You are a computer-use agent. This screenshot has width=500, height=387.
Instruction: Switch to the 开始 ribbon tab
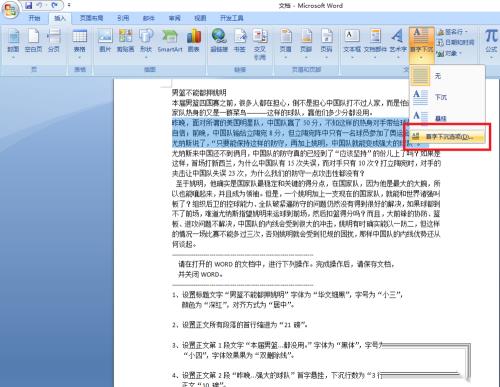pyautogui.click(x=34, y=18)
